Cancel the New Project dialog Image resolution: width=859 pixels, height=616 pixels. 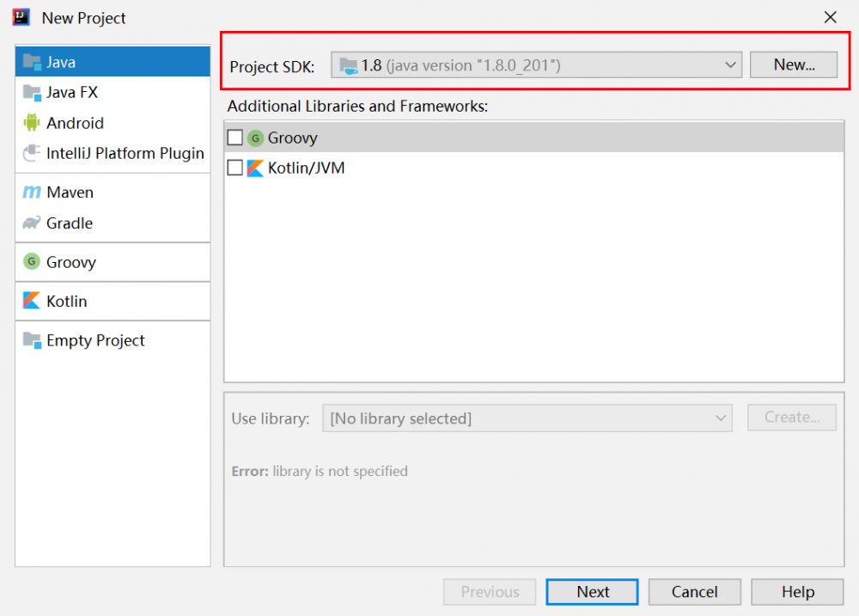pos(694,592)
